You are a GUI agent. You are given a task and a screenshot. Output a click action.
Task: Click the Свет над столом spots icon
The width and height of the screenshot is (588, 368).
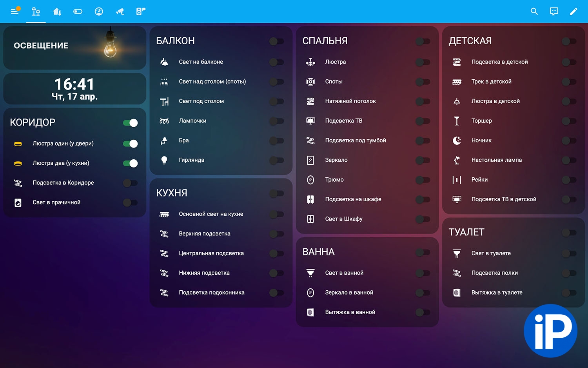[x=164, y=82]
